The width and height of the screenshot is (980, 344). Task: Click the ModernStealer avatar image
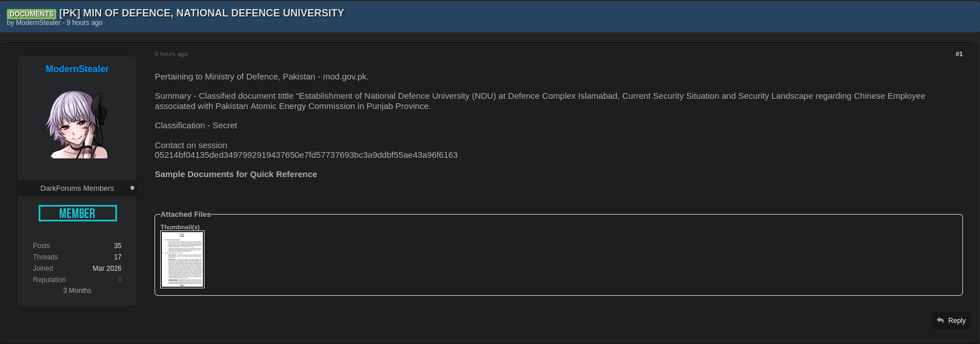click(x=77, y=124)
